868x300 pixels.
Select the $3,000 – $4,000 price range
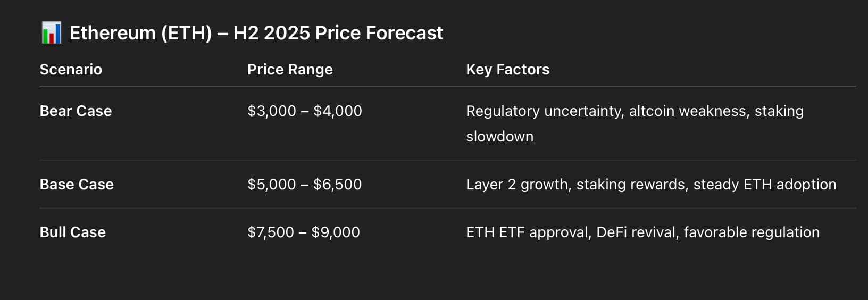pos(304,111)
